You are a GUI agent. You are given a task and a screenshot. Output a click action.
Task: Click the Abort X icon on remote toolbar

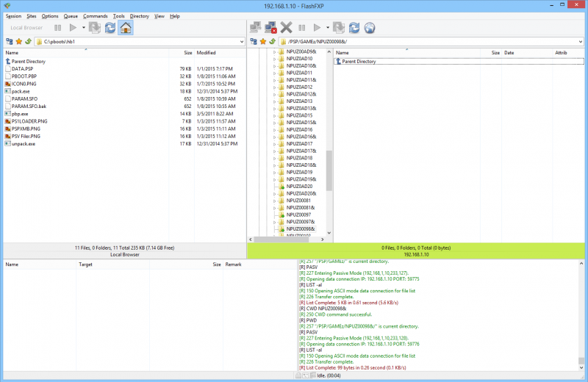[x=287, y=28]
